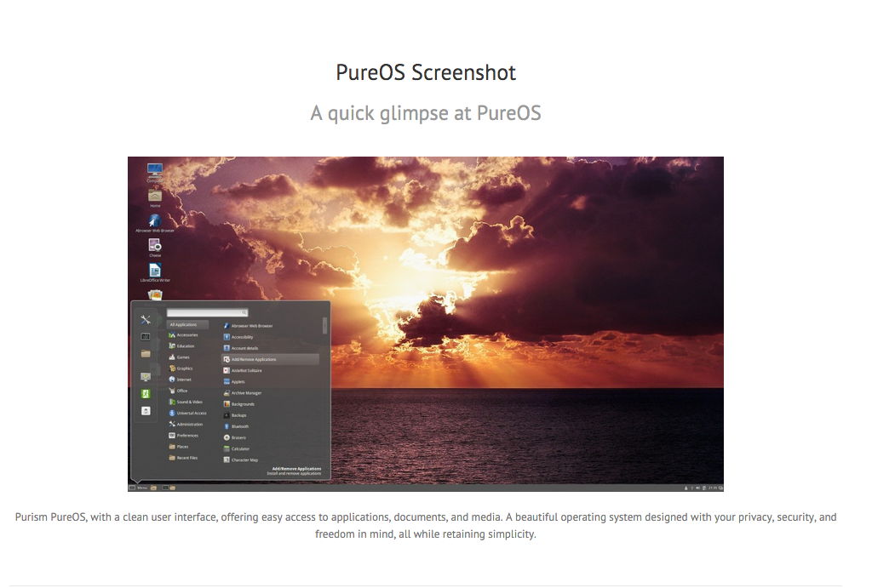Click the user account icon in system tray

(x=686, y=488)
